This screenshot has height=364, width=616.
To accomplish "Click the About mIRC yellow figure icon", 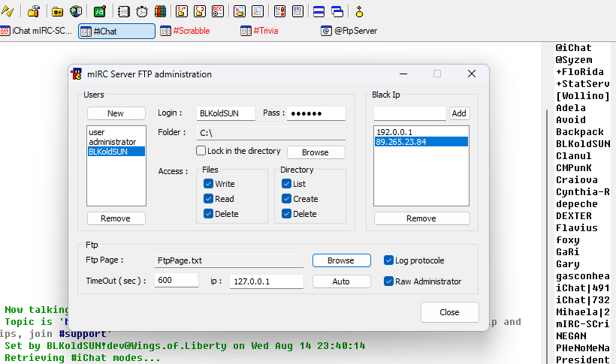I will pyautogui.click(x=359, y=11).
